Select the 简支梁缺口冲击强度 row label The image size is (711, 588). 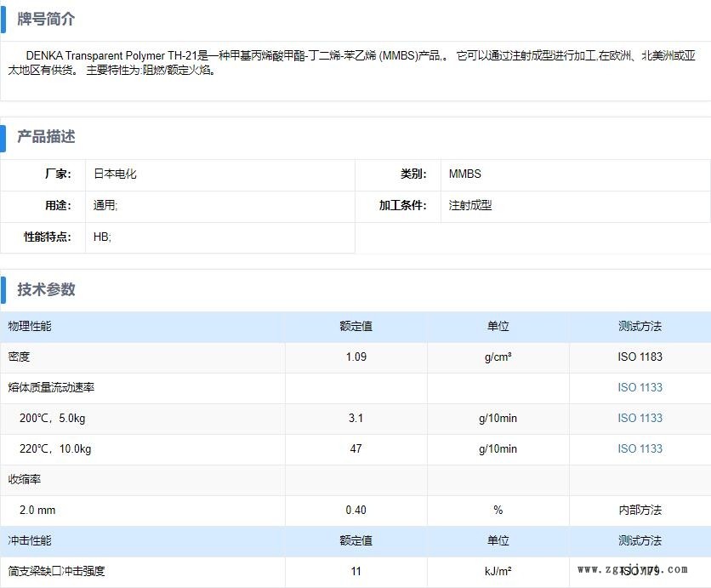[x=57, y=571]
